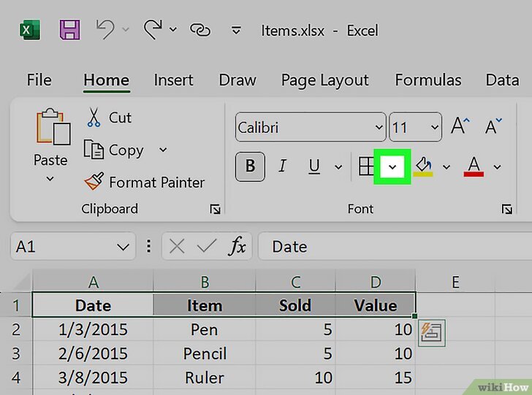Open the Borders dropdown arrow
The image size is (532, 395).
tap(392, 167)
